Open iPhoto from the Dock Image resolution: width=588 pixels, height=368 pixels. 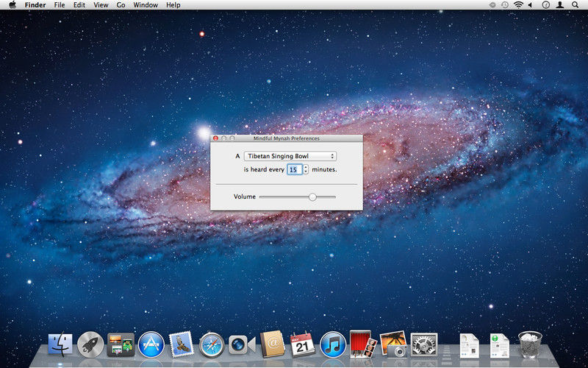click(393, 344)
